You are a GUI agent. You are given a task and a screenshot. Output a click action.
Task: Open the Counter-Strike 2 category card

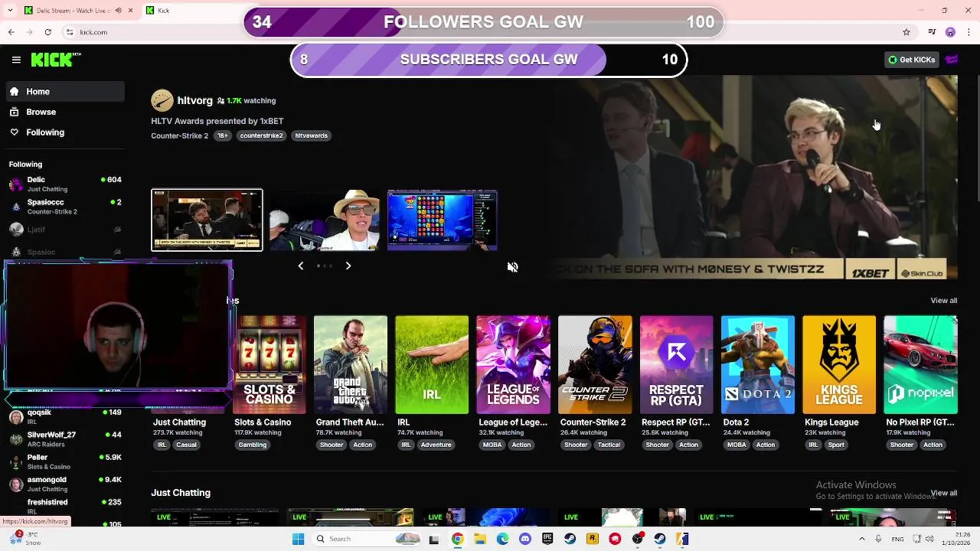coord(595,365)
